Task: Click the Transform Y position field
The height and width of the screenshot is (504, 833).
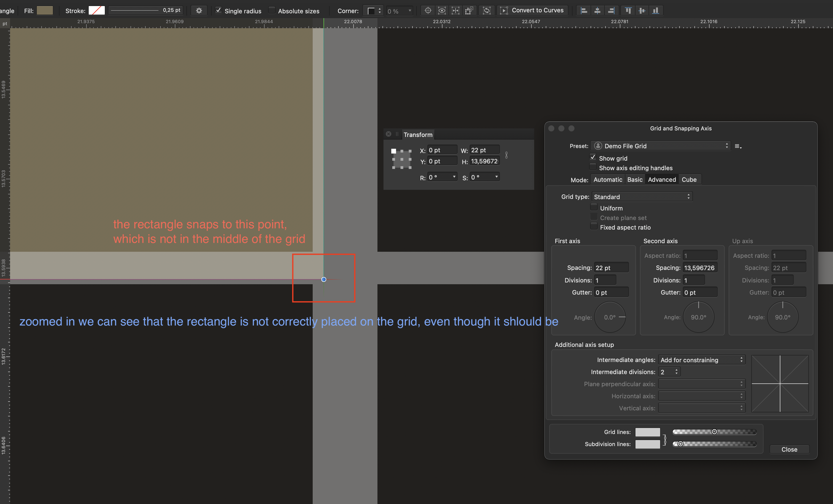Action: click(442, 161)
